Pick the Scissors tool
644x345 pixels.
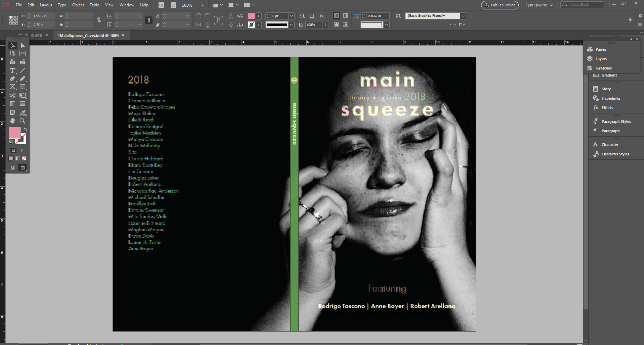point(12,96)
